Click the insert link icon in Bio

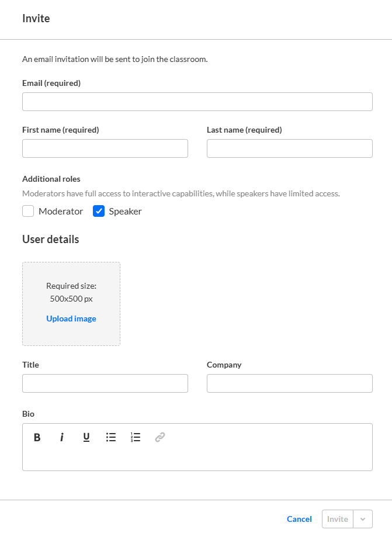(160, 437)
